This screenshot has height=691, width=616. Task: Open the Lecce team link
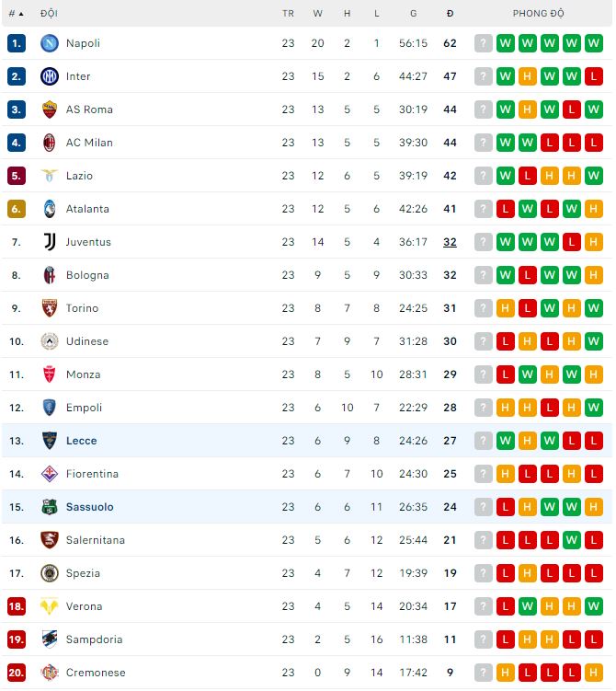(81, 441)
